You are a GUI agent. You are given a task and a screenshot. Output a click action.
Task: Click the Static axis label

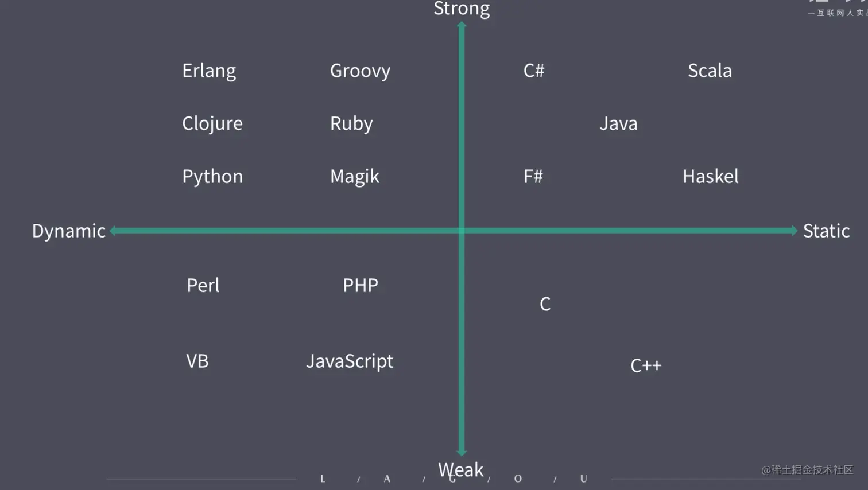pyautogui.click(x=826, y=231)
